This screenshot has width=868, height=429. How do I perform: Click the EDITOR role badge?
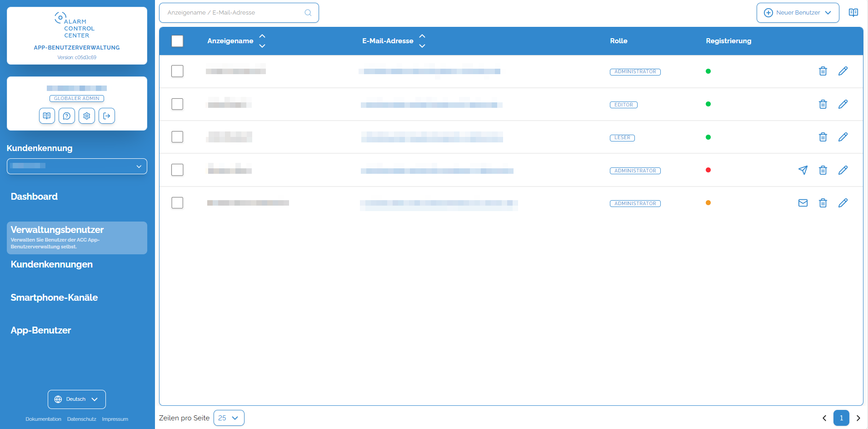[x=624, y=105]
